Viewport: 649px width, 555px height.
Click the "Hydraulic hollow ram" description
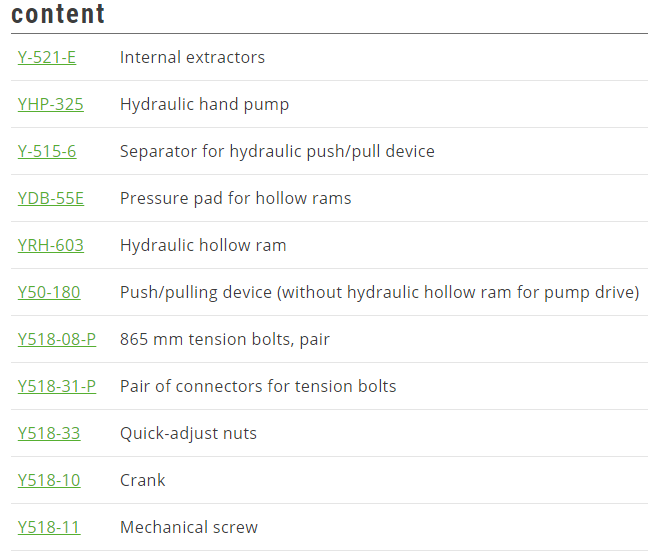click(x=203, y=246)
